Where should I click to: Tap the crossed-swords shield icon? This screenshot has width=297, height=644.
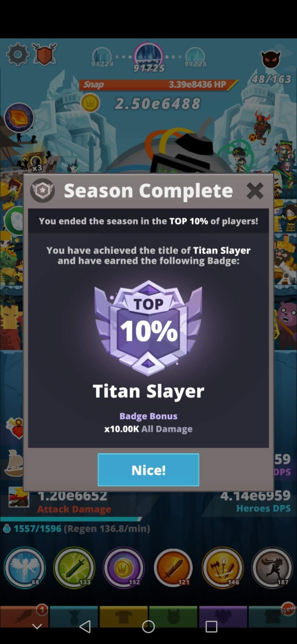(45, 54)
